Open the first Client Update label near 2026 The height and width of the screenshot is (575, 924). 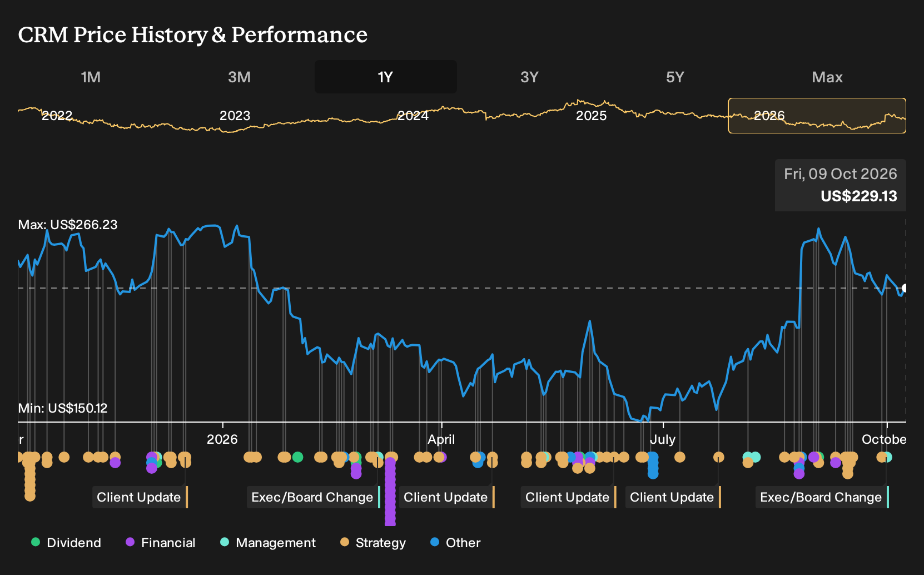tap(140, 497)
